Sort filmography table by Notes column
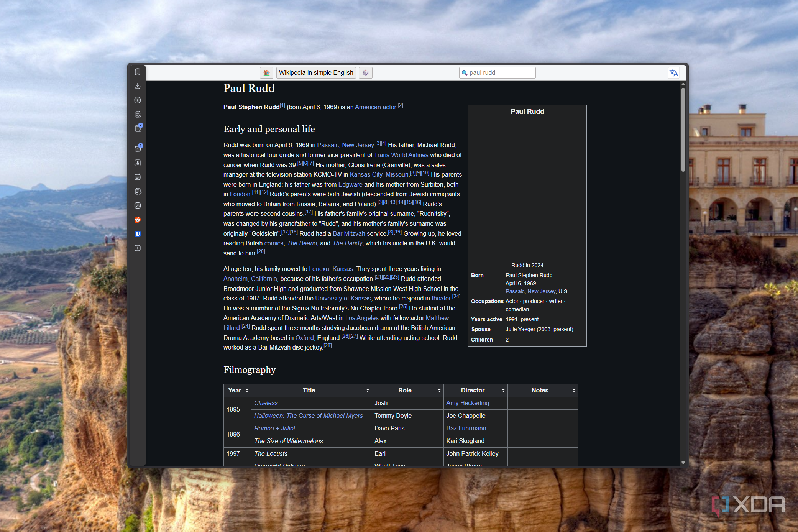Viewport: 798px width, 532px height. tap(543, 390)
